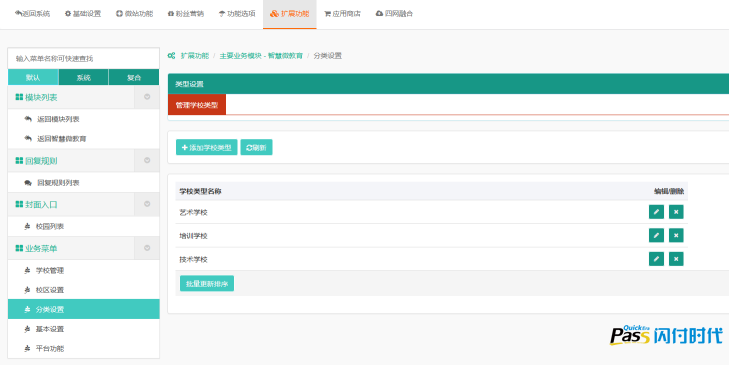The image size is (729, 365).
Task: Go to 微站功能 in top navigation
Action: [x=134, y=14]
